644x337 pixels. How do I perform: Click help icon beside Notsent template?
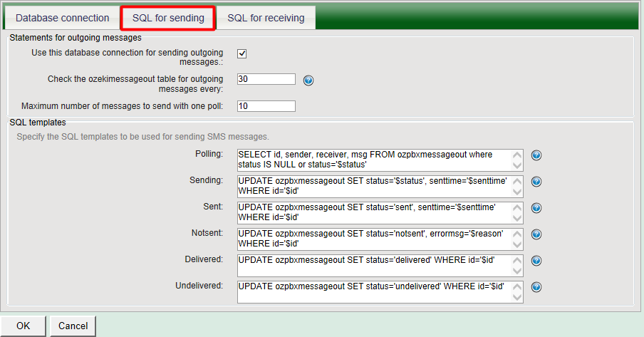537,234
